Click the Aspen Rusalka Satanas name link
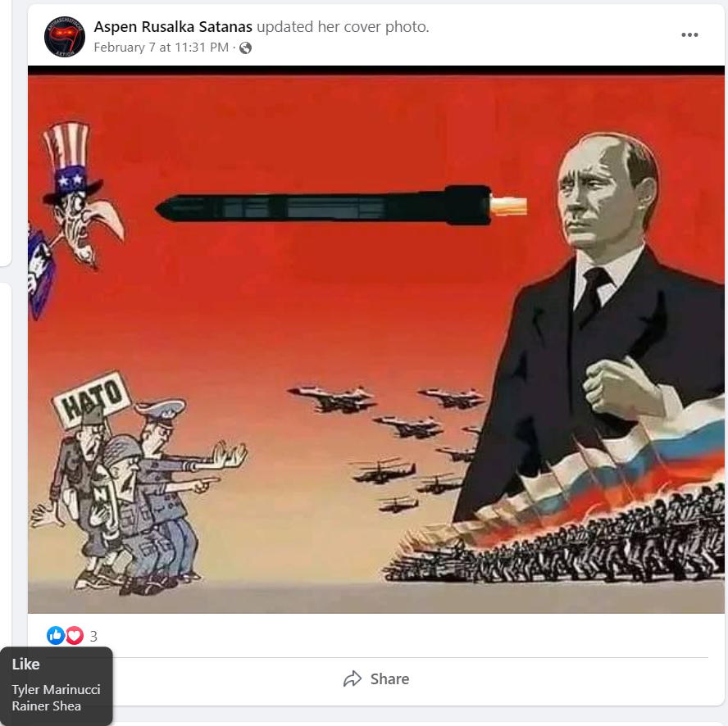This screenshot has height=726, width=728. [173, 27]
